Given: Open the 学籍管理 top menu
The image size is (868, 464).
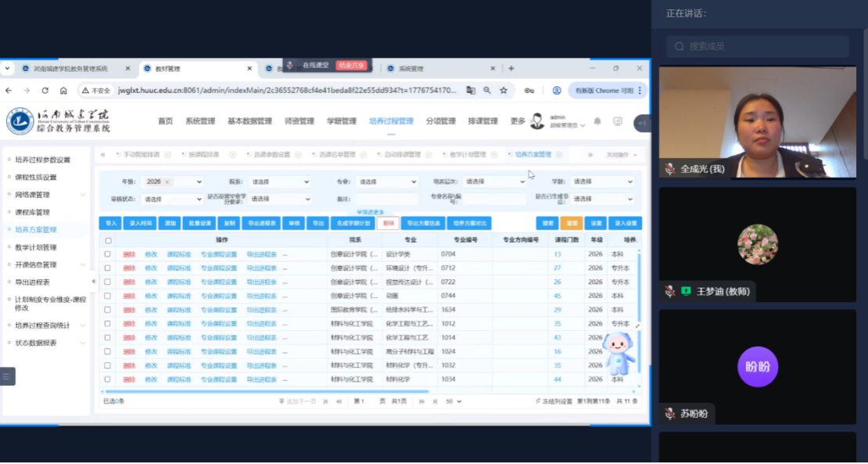Looking at the screenshot, I should point(341,121).
